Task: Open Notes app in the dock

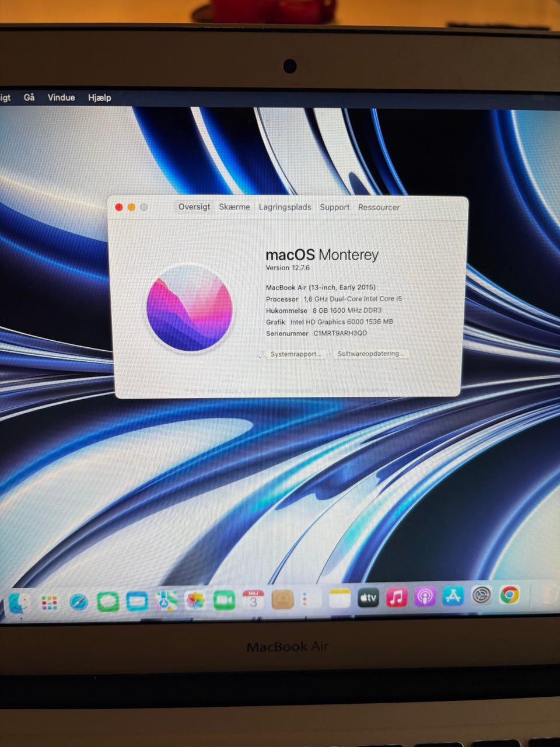Action: tap(339, 598)
